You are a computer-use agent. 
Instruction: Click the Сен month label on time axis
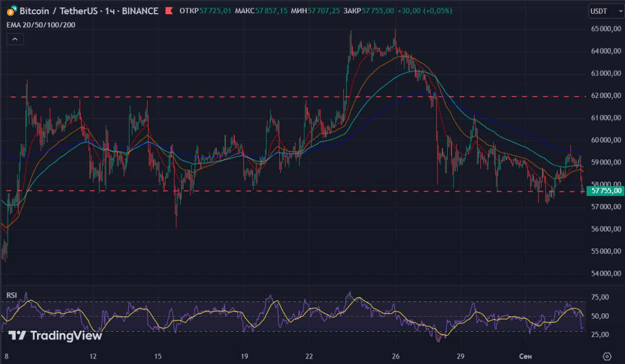pos(525,356)
